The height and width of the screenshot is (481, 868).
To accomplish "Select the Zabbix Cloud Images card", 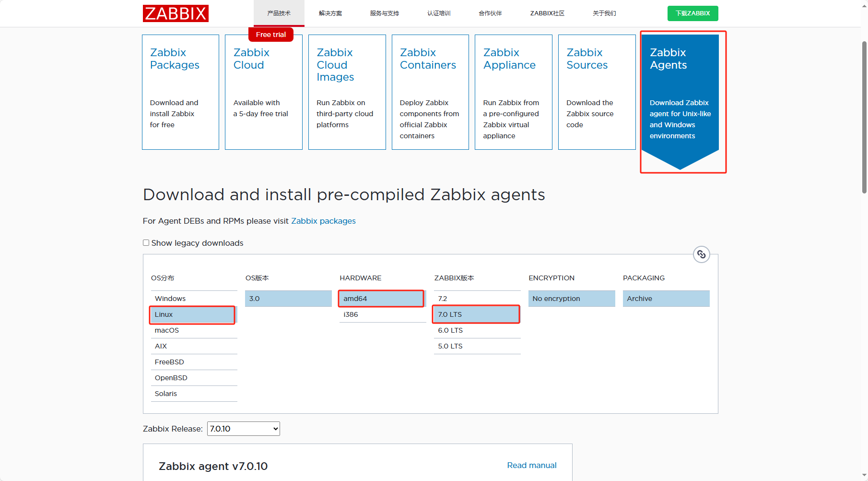I will point(347,92).
